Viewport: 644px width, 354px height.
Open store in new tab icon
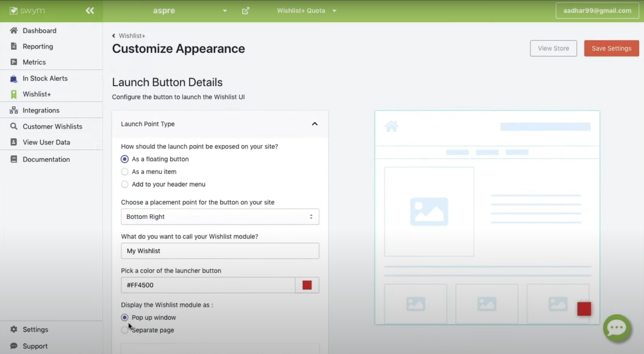(245, 11)
